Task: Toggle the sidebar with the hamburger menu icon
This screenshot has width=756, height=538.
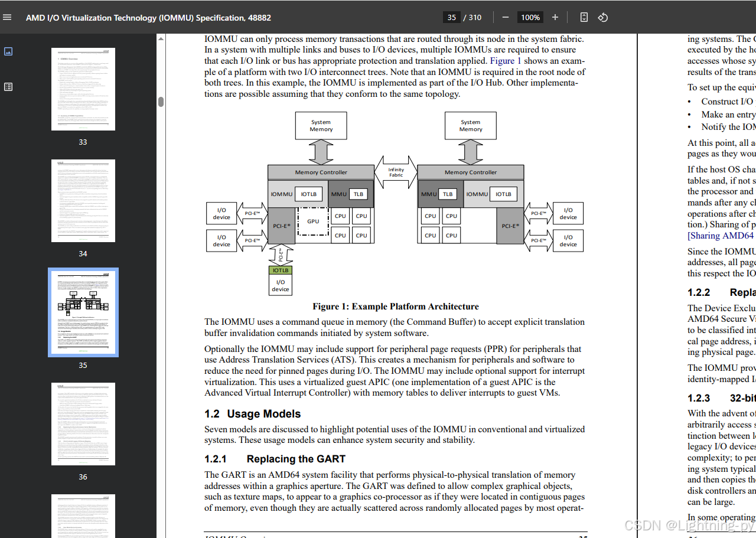Action: [x=7, y=18]
